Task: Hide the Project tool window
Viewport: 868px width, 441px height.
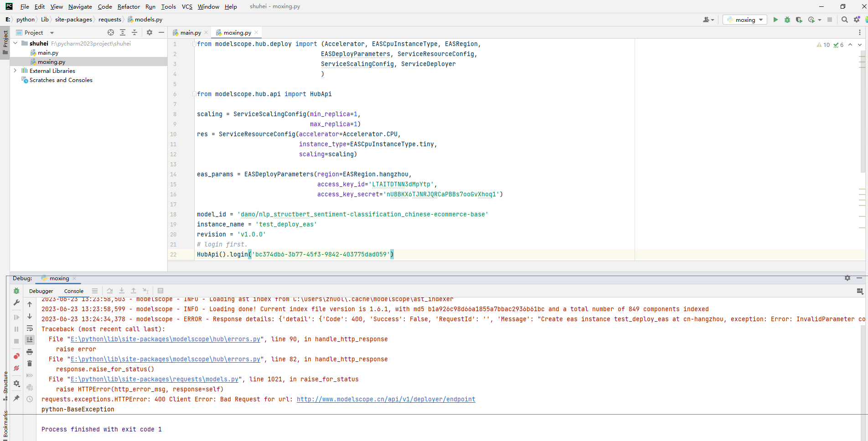Action: 161,32
